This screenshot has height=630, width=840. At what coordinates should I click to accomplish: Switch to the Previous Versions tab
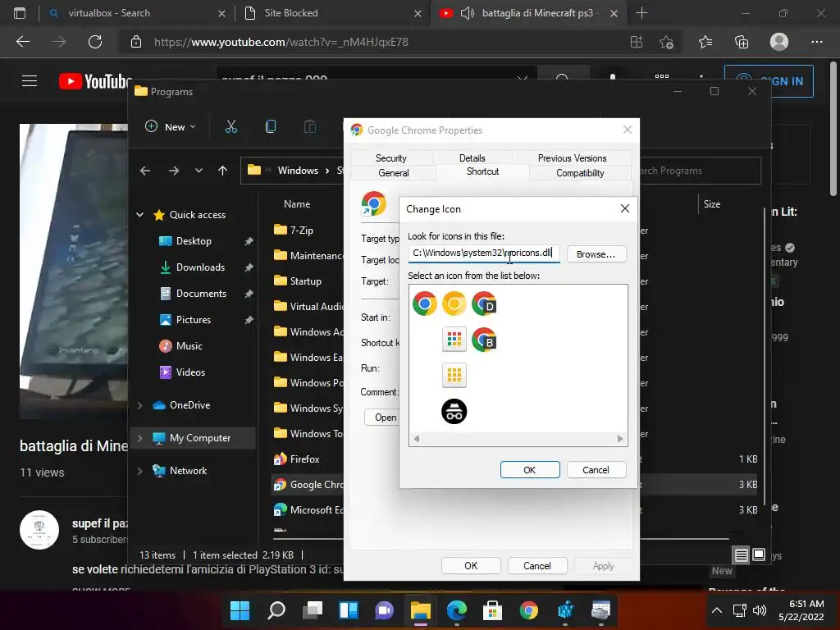point(572,158)
